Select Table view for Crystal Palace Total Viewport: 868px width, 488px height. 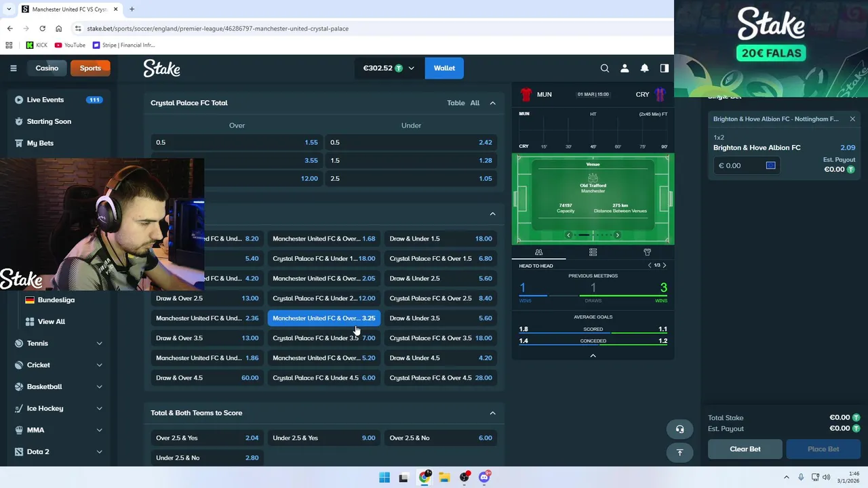coord(456,103)
